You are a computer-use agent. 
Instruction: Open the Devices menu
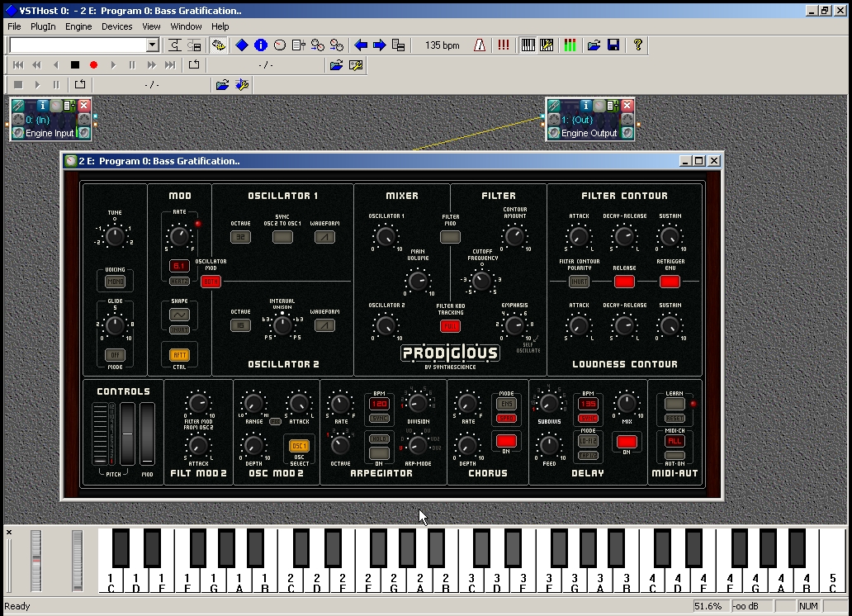(x=116, y=26)
